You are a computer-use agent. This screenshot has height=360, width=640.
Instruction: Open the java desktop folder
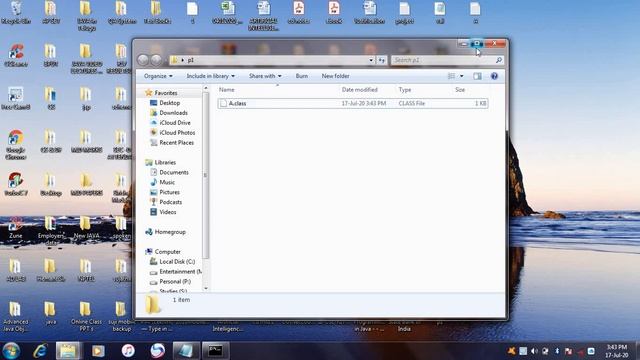pos(51,313)
